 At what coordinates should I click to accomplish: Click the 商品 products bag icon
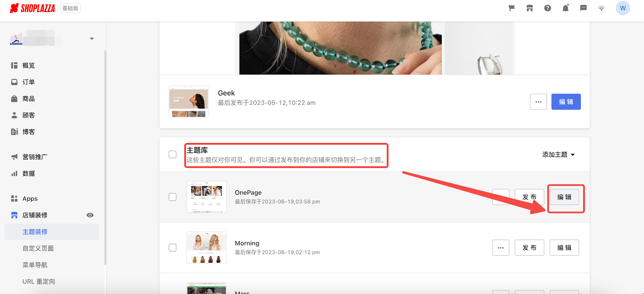14,99
